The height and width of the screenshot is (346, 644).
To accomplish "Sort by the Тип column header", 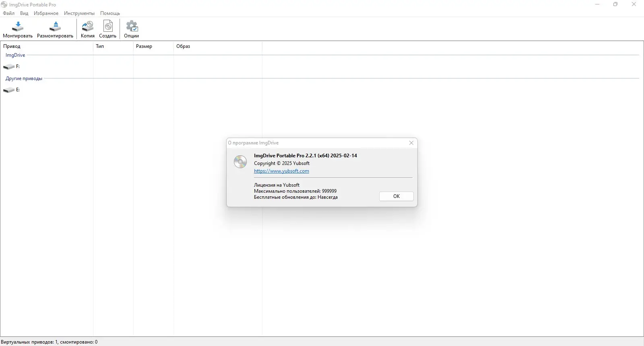I will coord(113,46).
